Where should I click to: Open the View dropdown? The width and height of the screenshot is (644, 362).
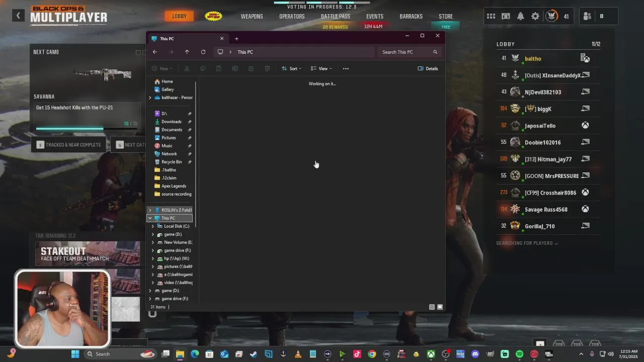[321, 68]
